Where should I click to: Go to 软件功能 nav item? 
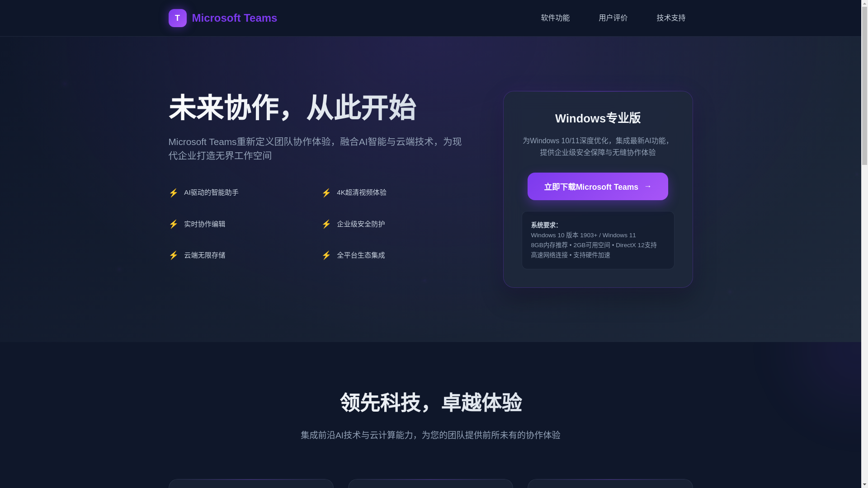pos(555,18)
